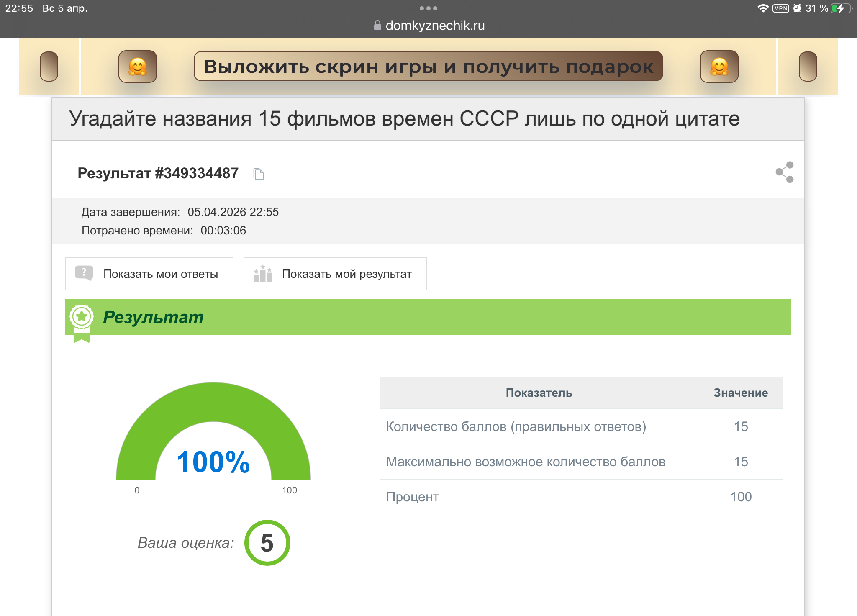Image resolution: width=857 pixels, height=616 pixels.
Task: Tap the lock icon near domkyznechik.ru
Action: coord(377,26)
